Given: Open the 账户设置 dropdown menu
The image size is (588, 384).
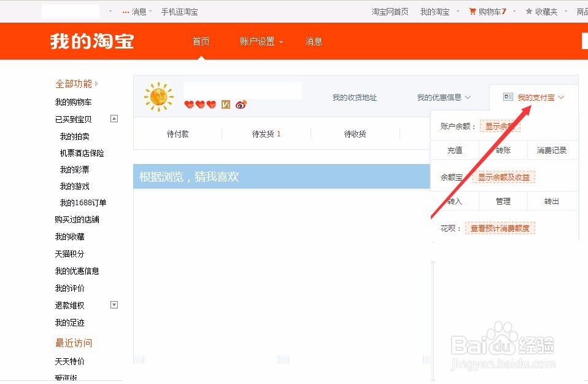Looking at the screenshot, I should point(260,41).
